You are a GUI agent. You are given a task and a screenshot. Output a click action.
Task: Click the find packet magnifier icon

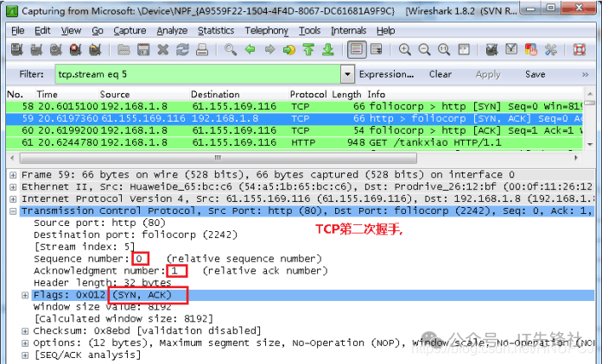pos(230,50)
